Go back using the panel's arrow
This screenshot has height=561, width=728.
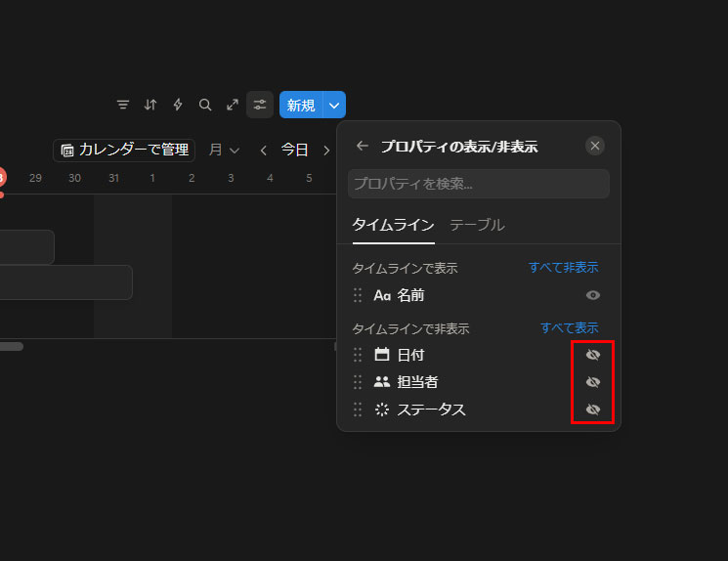(363, 146)
